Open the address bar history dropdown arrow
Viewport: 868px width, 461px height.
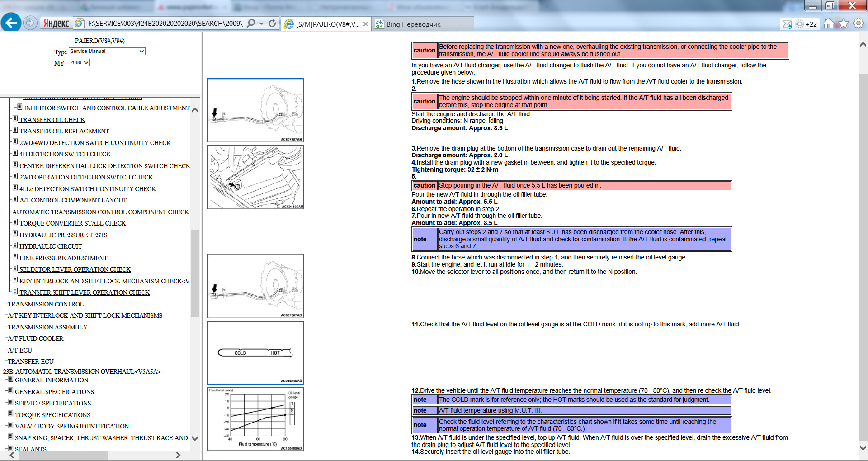[261, 24]
